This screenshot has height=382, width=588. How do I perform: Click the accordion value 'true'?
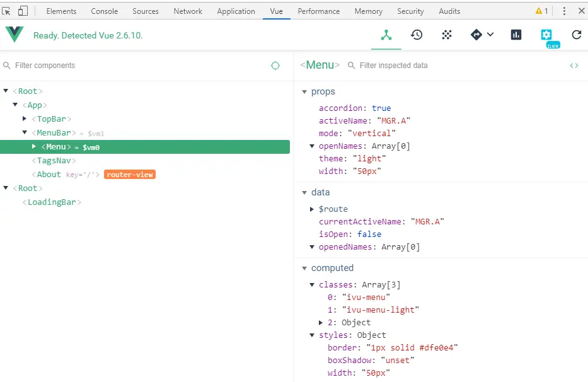(381, 108)
